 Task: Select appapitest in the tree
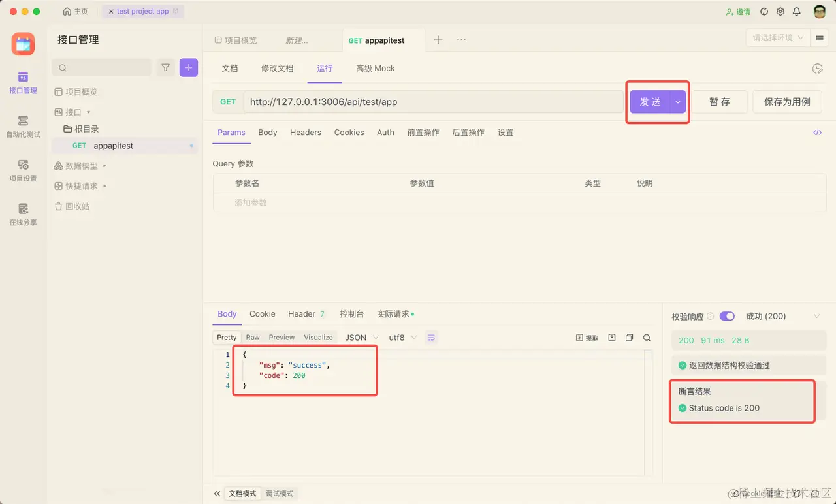click(x=125, y=146)
